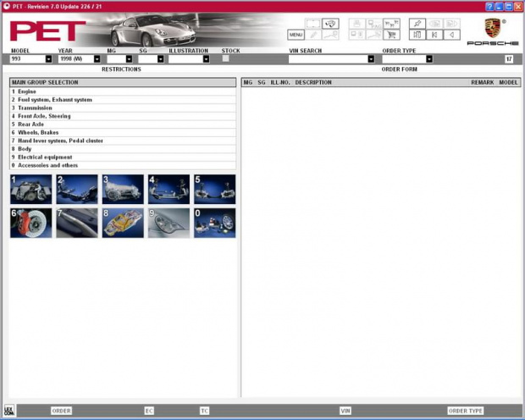This screenshot has height=420, width=525.
Task: Select main group 1 Engine
Action: tap(123, 91)
